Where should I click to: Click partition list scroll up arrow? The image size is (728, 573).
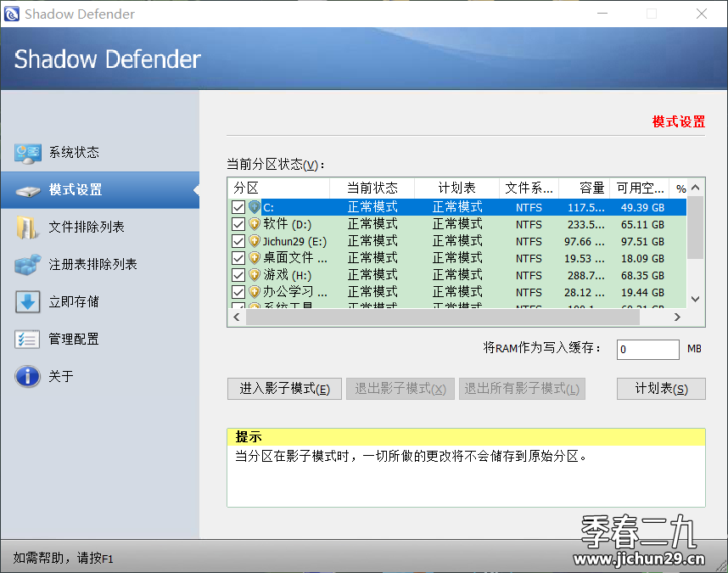pos(695,188)
